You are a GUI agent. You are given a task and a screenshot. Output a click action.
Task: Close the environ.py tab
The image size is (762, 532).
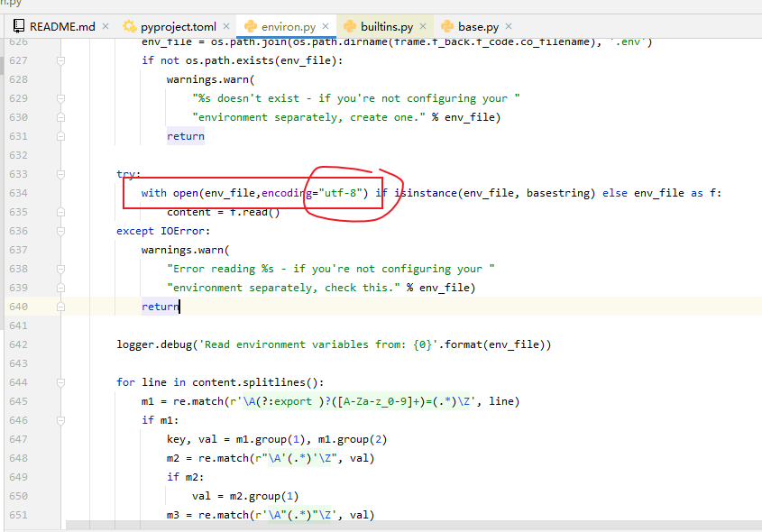[326, 26]
